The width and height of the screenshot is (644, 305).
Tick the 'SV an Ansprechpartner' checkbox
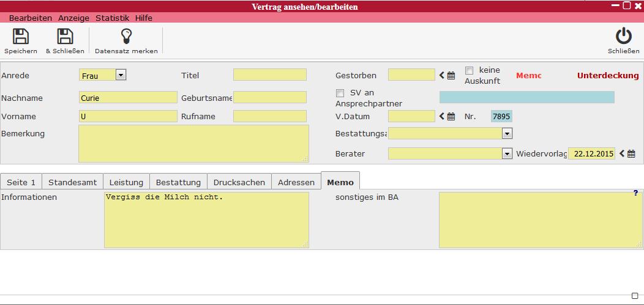[x=340, y=94]
